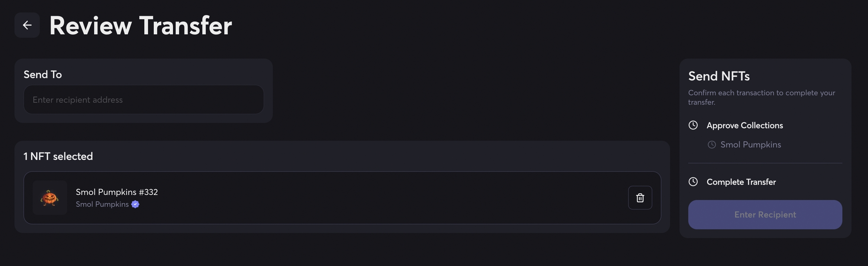Select the Complete Transfer step label
Image resolution: width=868 pixels, height=266 pixels.
741,182
